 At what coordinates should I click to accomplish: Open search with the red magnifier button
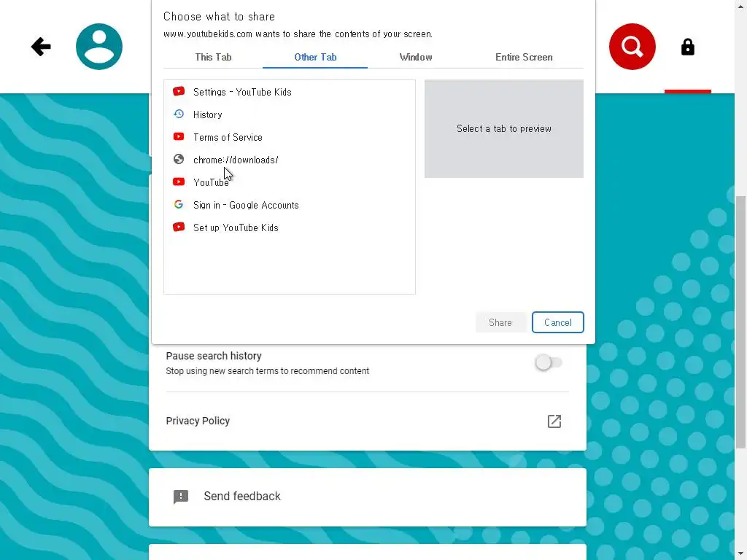[x=632, y=47]
